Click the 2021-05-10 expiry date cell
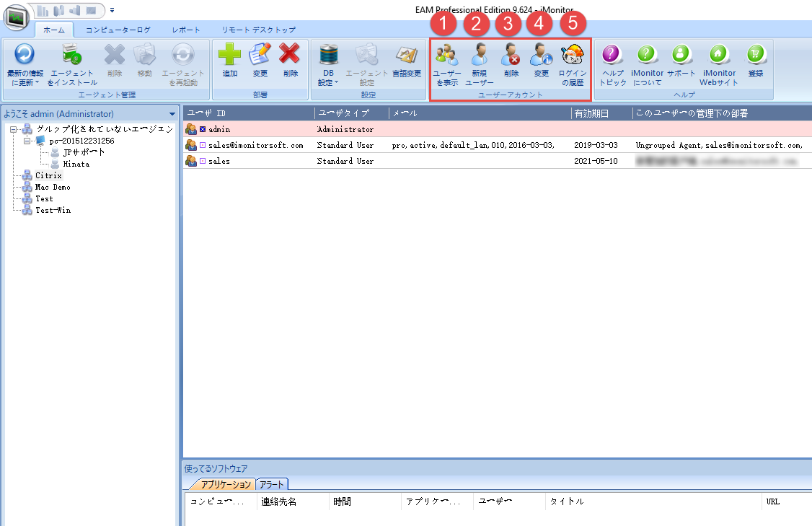 tap(596, 161)
